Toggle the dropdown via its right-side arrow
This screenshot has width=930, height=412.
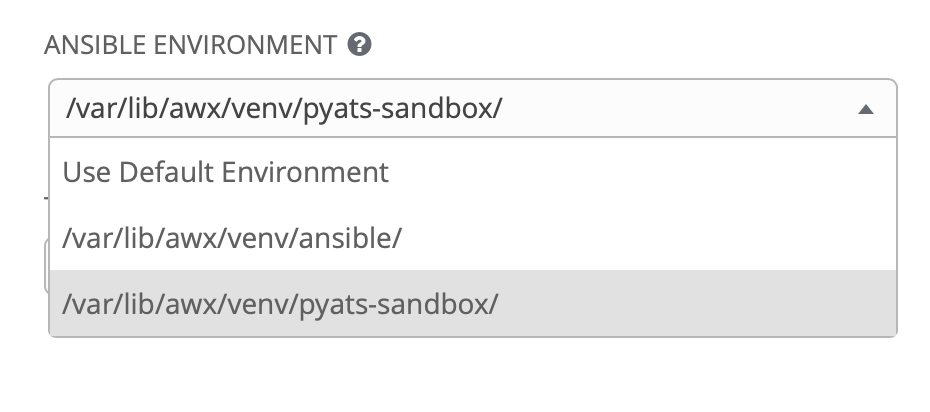[867, 109]
